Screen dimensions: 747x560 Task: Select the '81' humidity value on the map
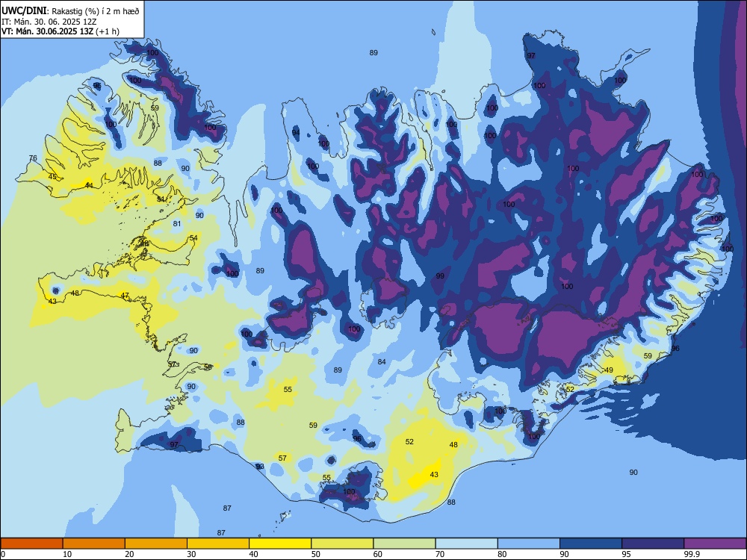[177, 223]
